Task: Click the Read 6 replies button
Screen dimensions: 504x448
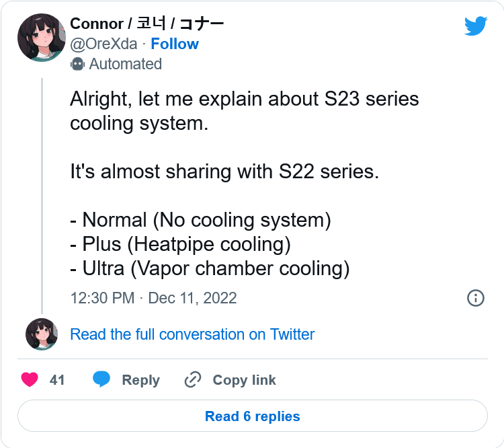Action: click(x=253, y=416)
